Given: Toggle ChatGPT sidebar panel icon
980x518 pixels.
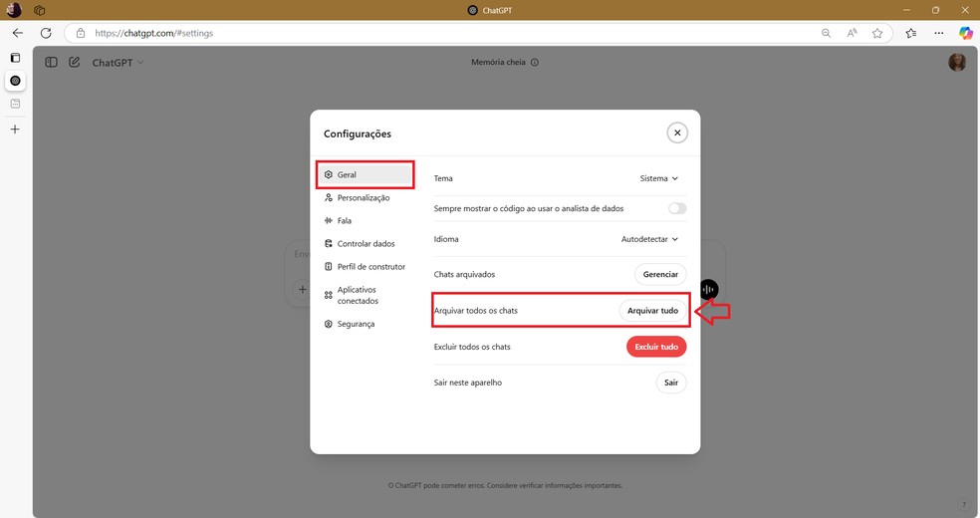Looking at the screenshot, I should tap(51, 62).
